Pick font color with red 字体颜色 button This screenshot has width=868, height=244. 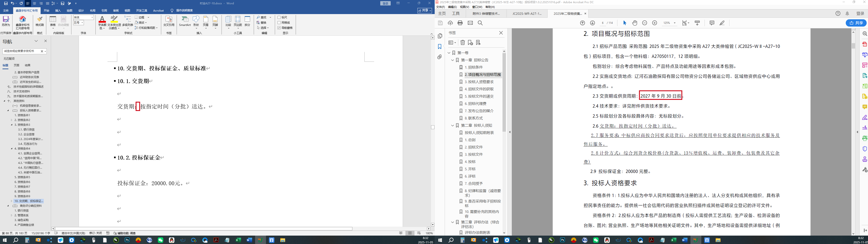pyautogui.click(x=102, y=23)
